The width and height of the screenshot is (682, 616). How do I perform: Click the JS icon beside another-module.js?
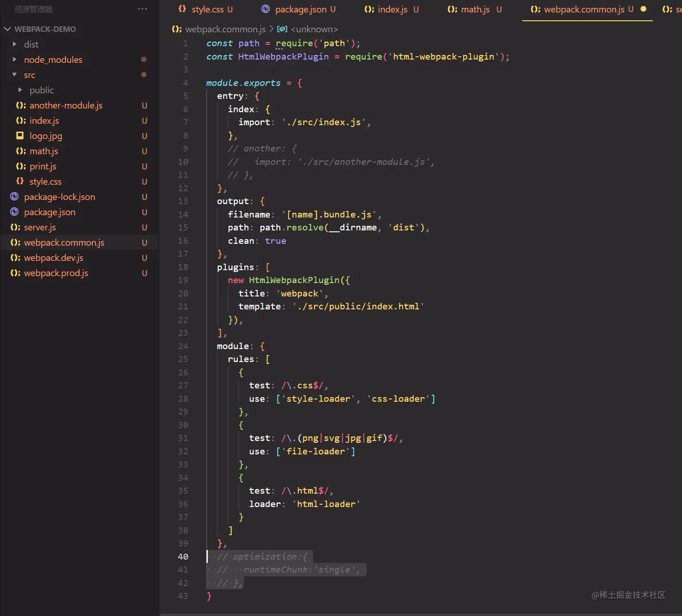click(21, 105)
